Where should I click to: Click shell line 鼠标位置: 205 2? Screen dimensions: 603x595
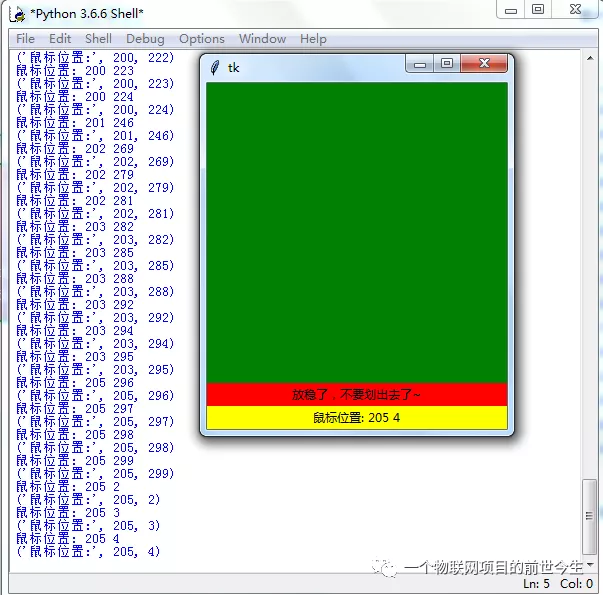point(68,487)
